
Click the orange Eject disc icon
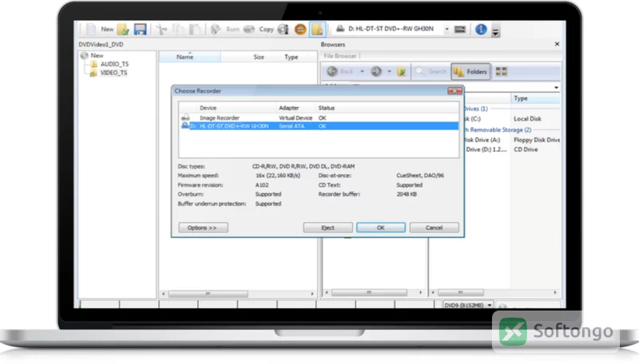(300, 30)
